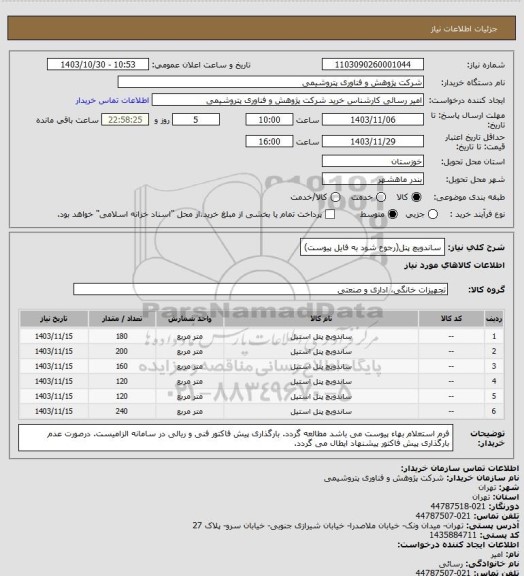Click the کد کالا column header
Image resolution: width=524 pixels, height=576 pixels.
(x=451, y=319)
